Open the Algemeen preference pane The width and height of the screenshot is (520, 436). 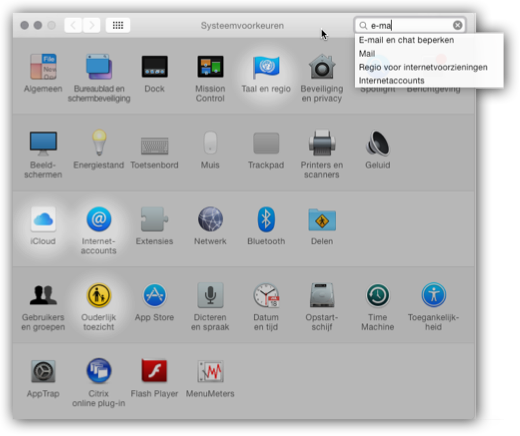(x=43, y=67)
